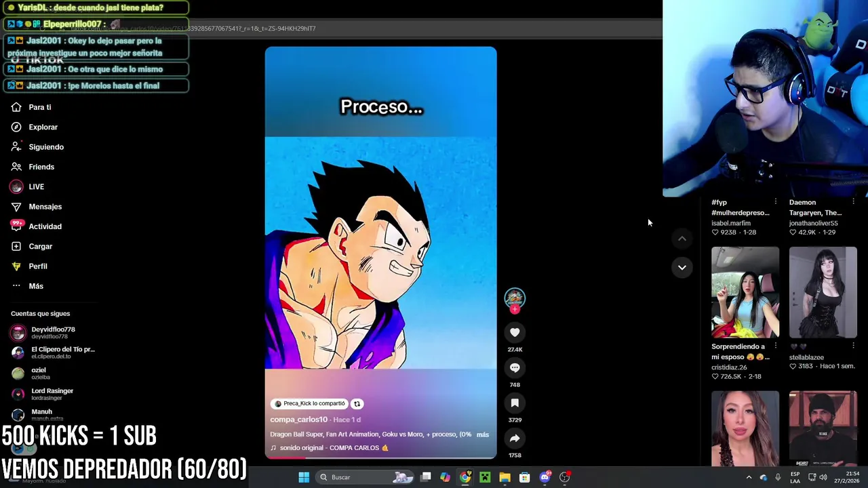Open options for #fyp #mulherdepreso video
Screen dimensions: 868x488
tap(775, 202)
